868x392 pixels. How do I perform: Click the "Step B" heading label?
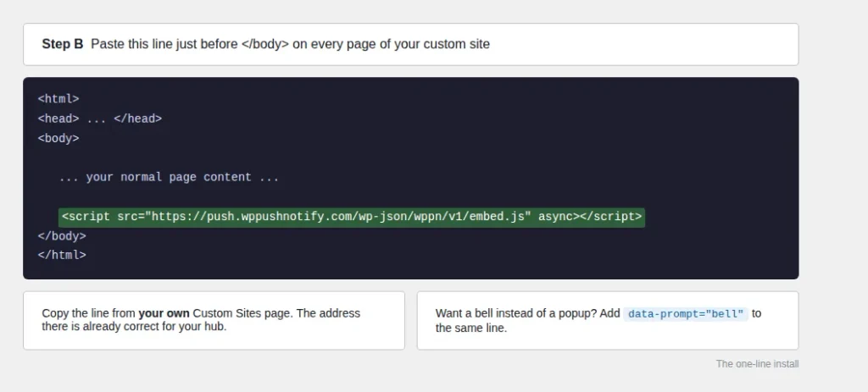coord(63,44)
